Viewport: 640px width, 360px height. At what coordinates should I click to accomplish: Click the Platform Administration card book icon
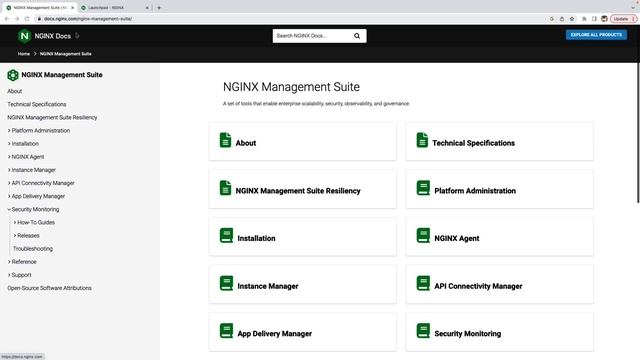click(x=423, y=188)
